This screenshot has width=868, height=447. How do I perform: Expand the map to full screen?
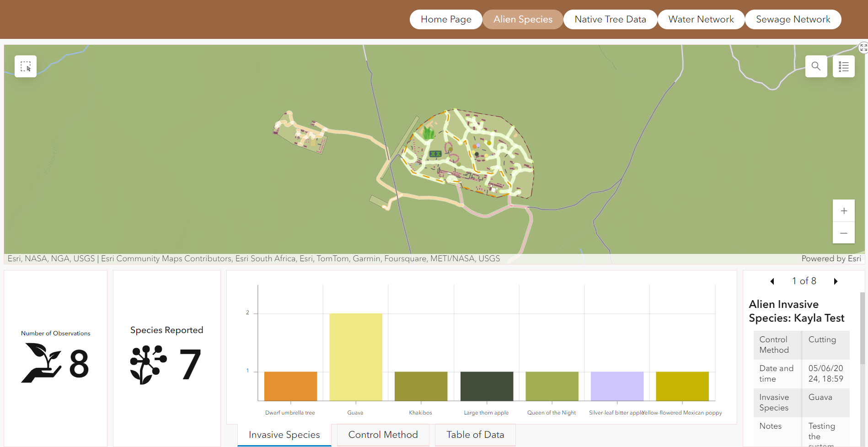[863, 48]
